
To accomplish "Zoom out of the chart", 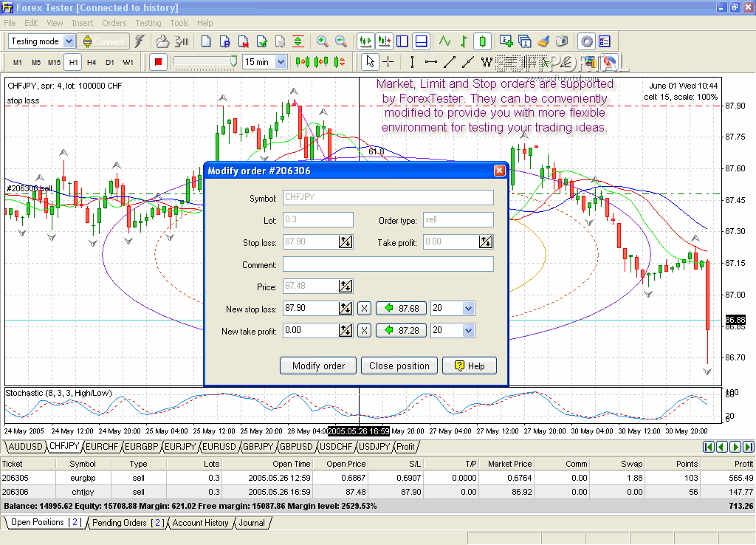I will click(341, 41).
